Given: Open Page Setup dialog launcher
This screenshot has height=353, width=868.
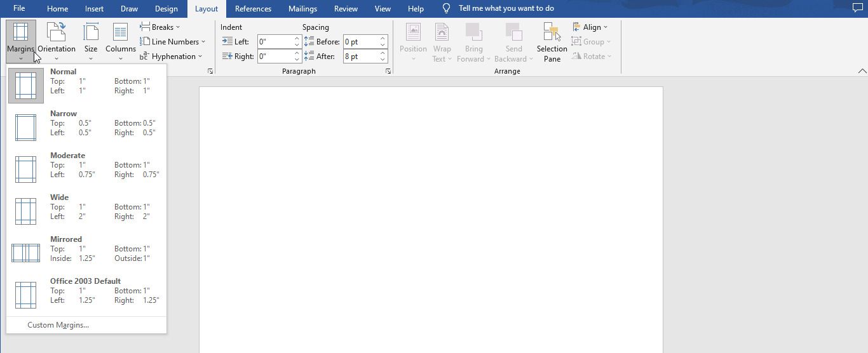Looking at the screenshot, I should 210,72.
